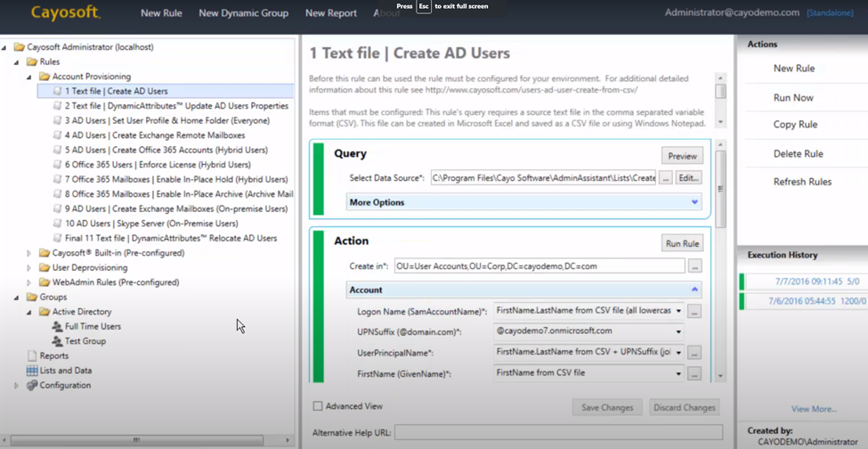Click the [Standalone] link in header
Screen dimensions: 868x449
[830, 12]
